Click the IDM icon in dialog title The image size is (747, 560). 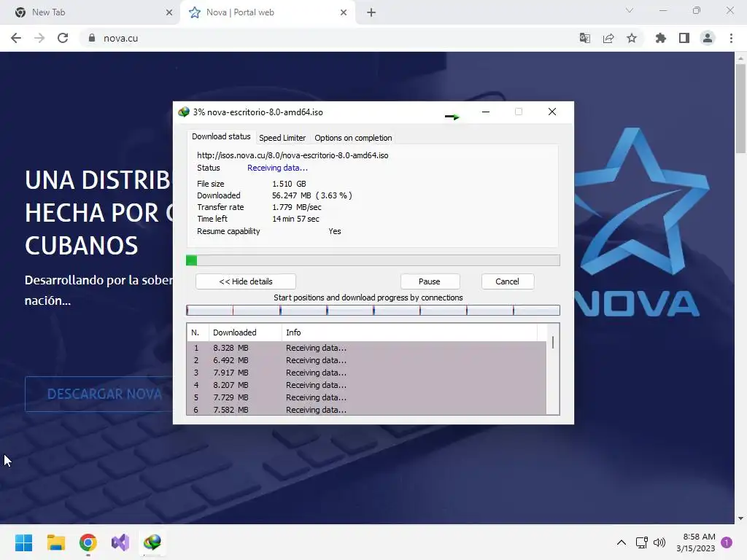(183, 112)
